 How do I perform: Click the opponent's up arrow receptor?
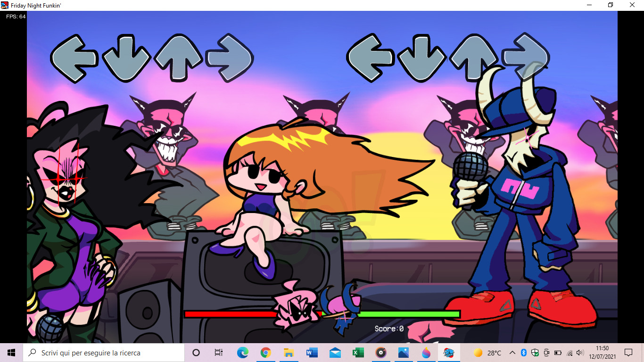tap(178, 57)
